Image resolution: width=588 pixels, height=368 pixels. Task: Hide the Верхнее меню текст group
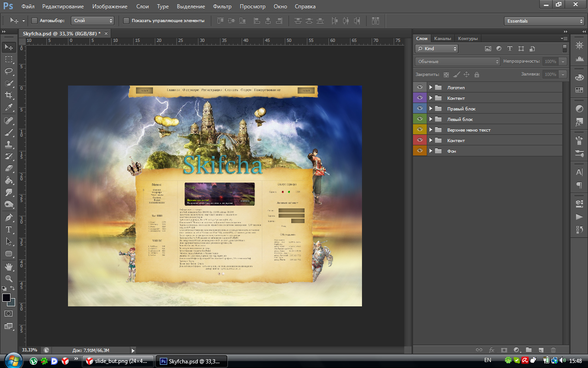pyautogui.click(x=420, y=130)
